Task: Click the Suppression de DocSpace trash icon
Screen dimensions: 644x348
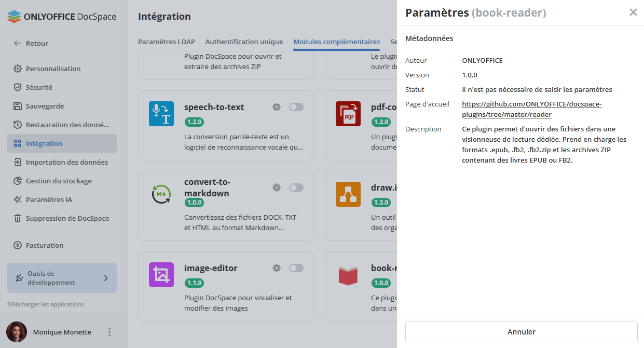Action: click(18, 218)
